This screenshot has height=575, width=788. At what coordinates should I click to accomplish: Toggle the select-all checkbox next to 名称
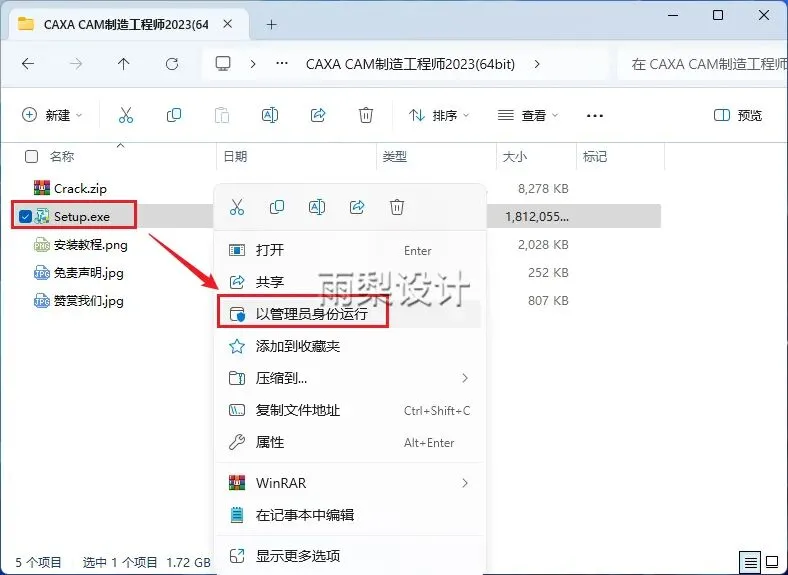[x=31, y=157]
